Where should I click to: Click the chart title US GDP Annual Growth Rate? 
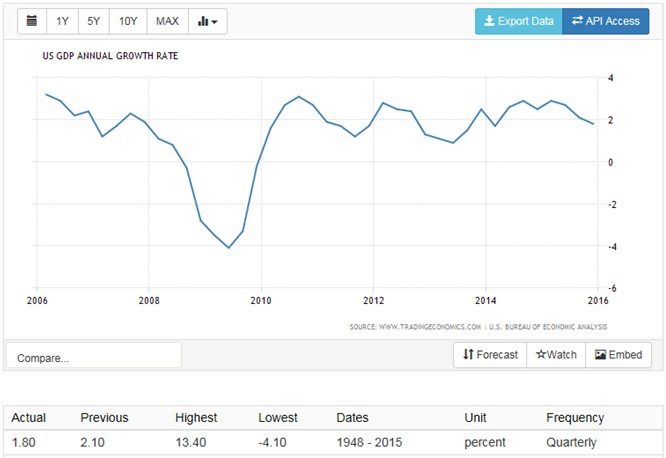point(110,56)
